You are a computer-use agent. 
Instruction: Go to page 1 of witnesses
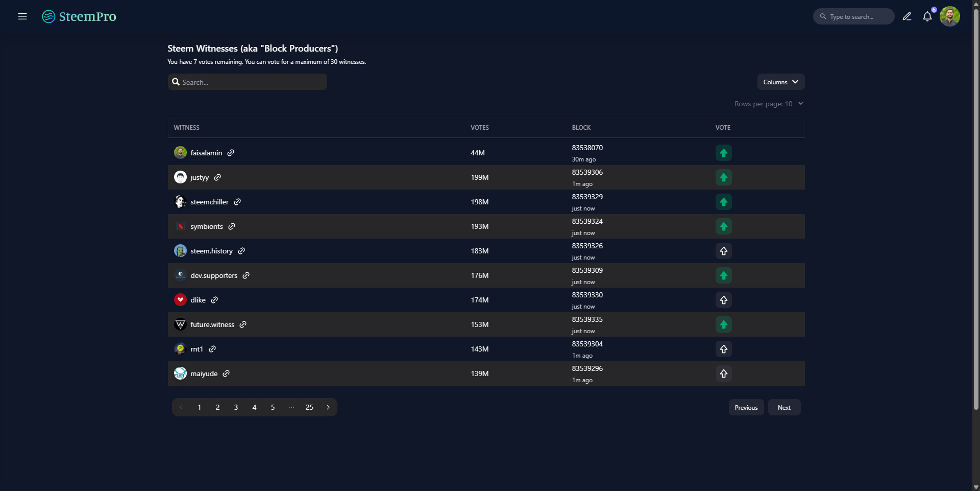click(x=199, y=407)
